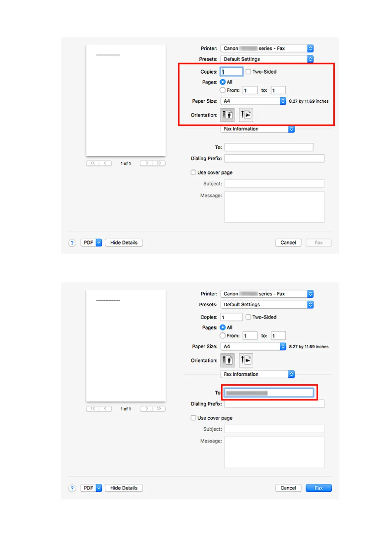
Task: Select From pages radio in bottom dialog
Action: 223,336
